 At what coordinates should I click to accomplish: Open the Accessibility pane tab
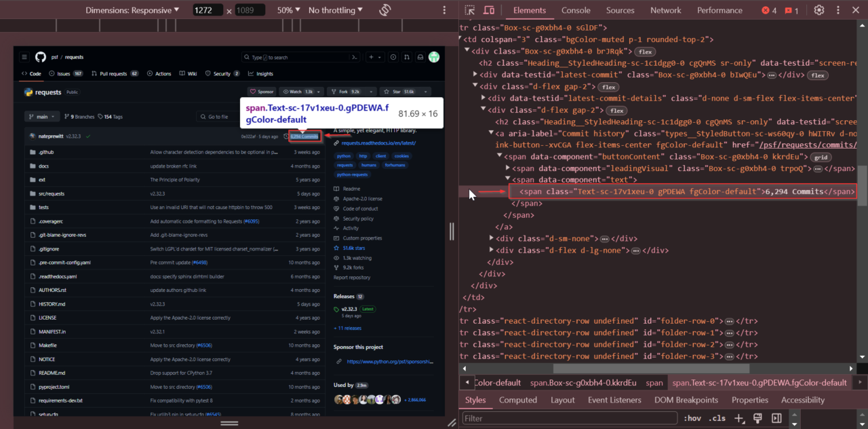pyautogui.click(x=802, y=400)
